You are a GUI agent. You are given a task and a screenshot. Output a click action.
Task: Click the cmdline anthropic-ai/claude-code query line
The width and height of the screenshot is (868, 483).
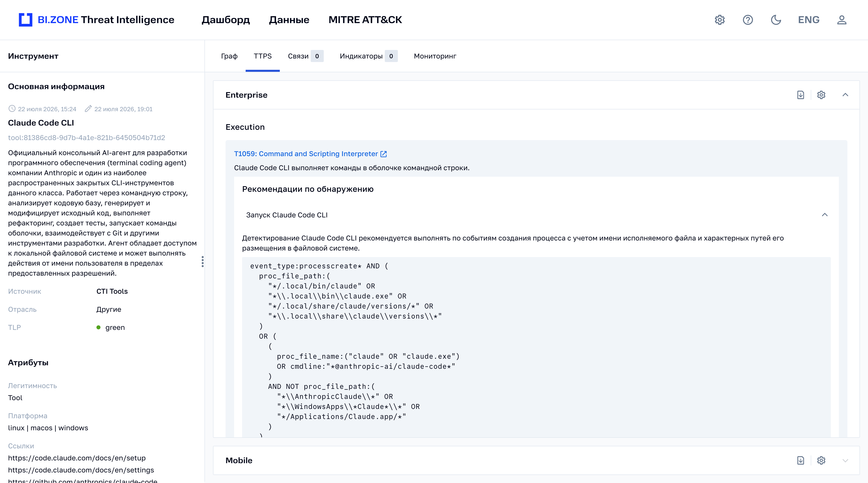pos(366,367)
